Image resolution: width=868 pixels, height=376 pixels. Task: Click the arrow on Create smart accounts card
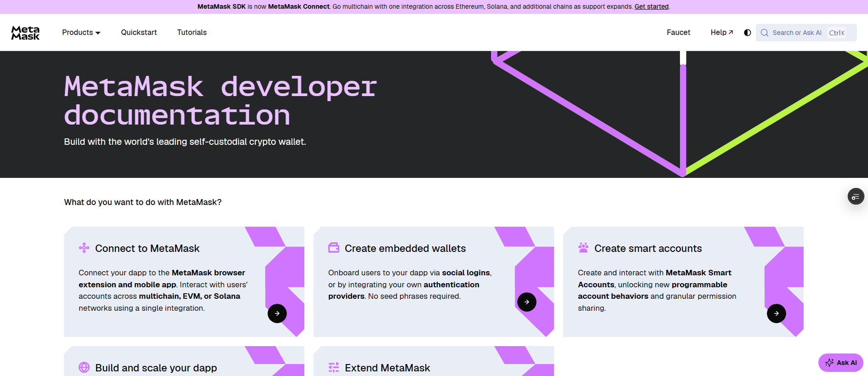click(x=777, y=313)
